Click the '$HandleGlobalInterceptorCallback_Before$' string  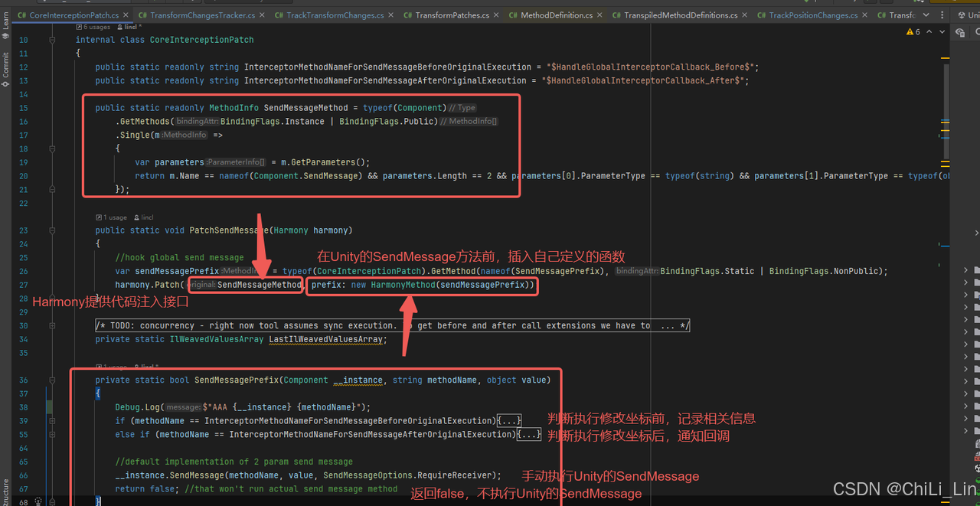(x=649, y=67)
